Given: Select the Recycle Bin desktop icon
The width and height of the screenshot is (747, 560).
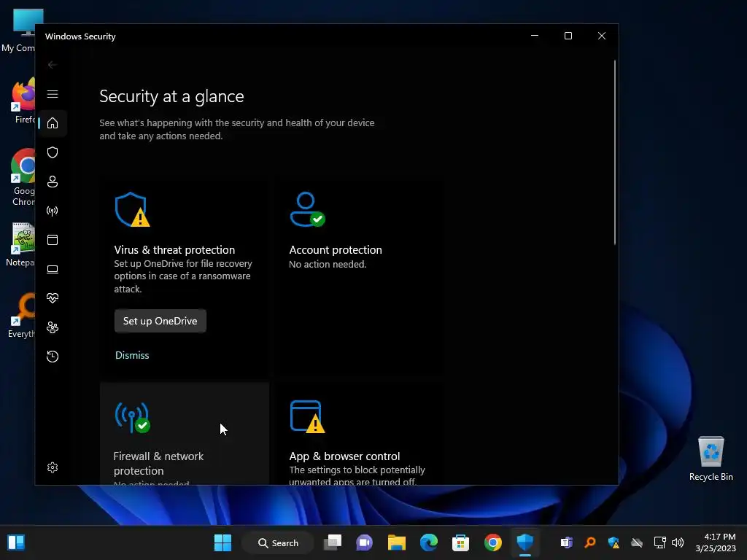Looking at the screenshot, I should [711, 458].
